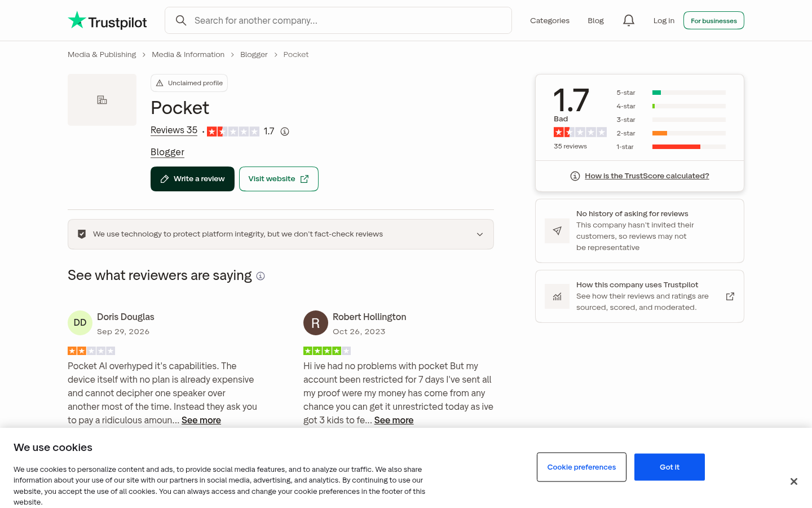
Task: Click the unclaimed profile warning badge
Action: (189, 83)
